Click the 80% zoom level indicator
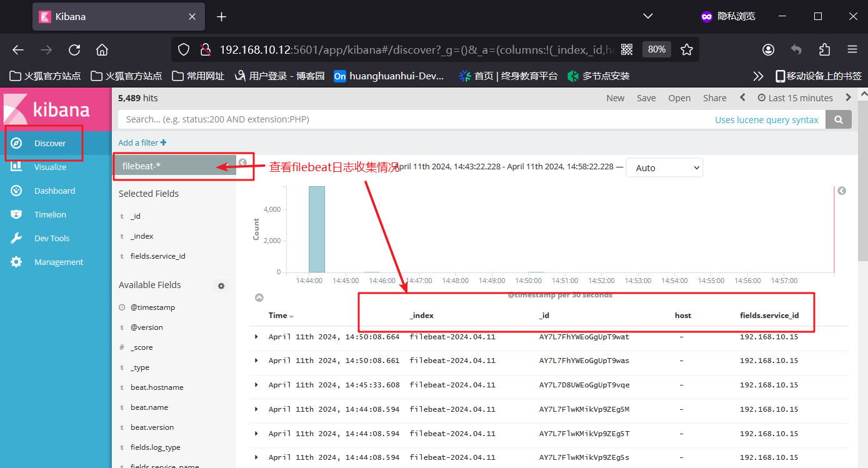The image size is (868, 468). click(x=656, y=49)
